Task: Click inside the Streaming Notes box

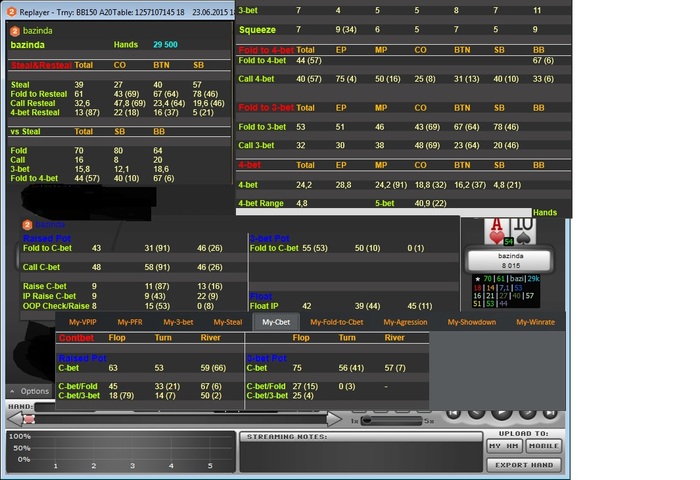Action: point(361,456)
